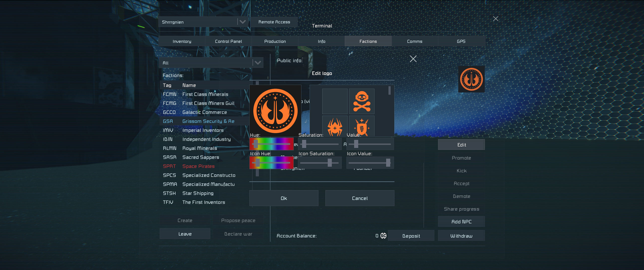Cancel the logo editing
Screen dimensions: 644x270
359,198
